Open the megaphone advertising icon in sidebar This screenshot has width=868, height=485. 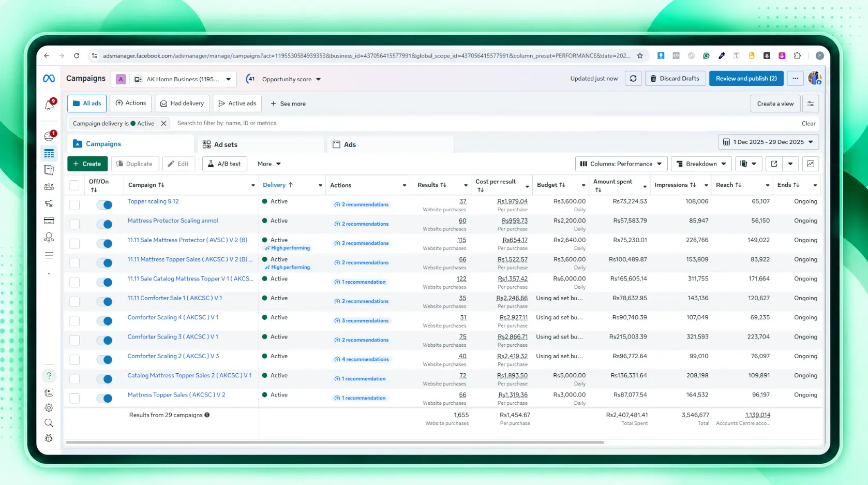coord(49,203)
